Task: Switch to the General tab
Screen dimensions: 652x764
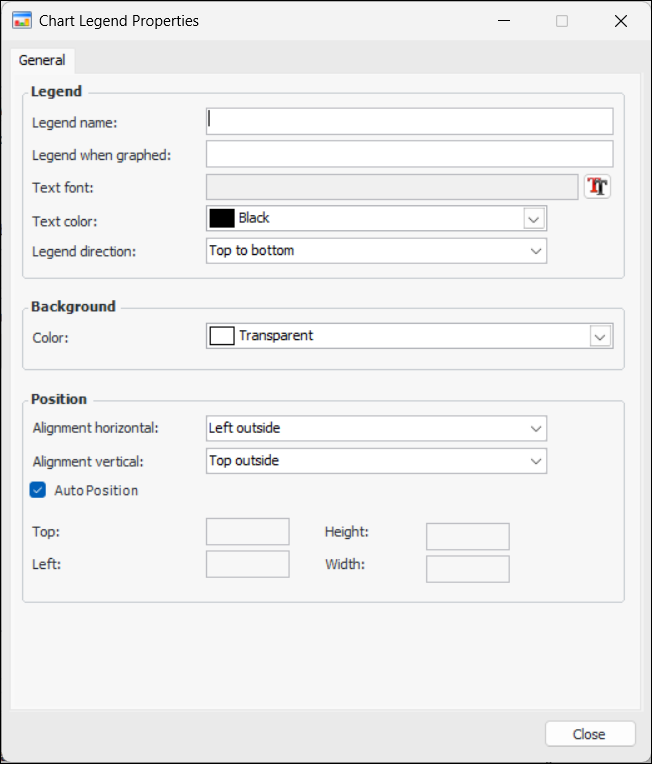Action: coord(42,60)
